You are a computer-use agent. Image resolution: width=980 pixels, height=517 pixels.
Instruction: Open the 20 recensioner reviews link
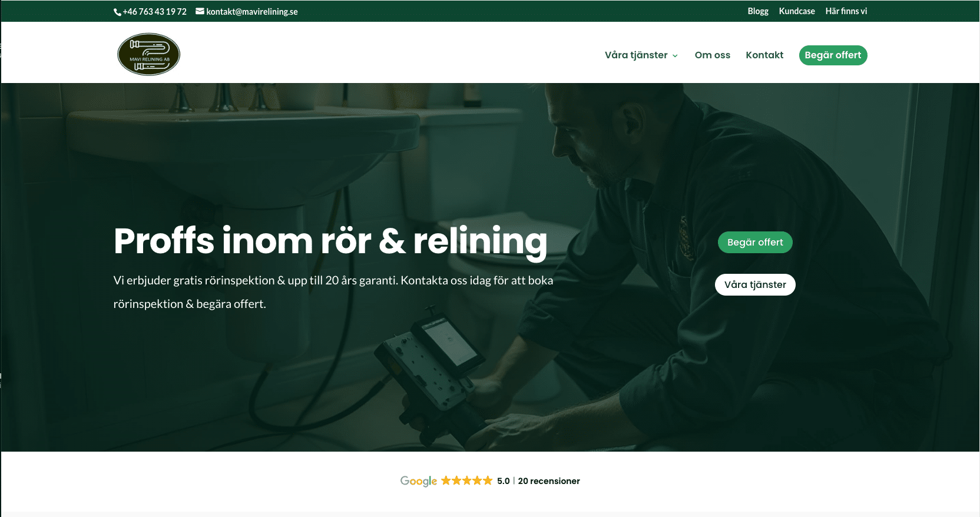549,481
